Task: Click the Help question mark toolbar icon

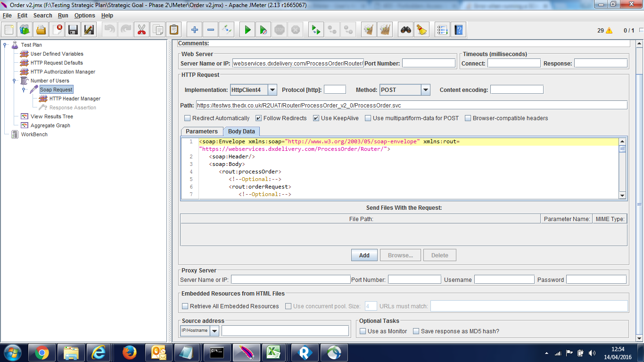Action: [x=458, y=30]
